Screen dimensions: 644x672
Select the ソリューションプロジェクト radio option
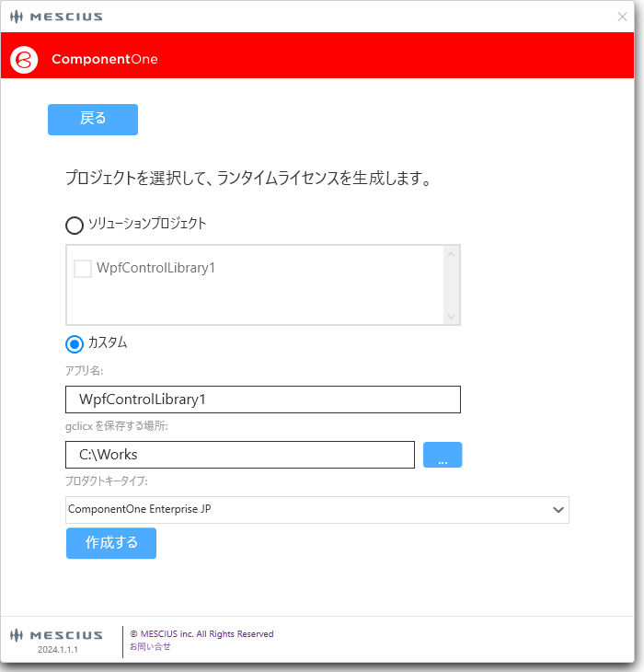tap(75, 225)
